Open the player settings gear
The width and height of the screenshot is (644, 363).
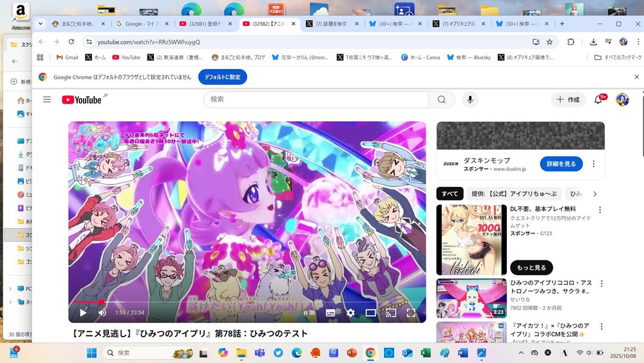pos(350,313)
